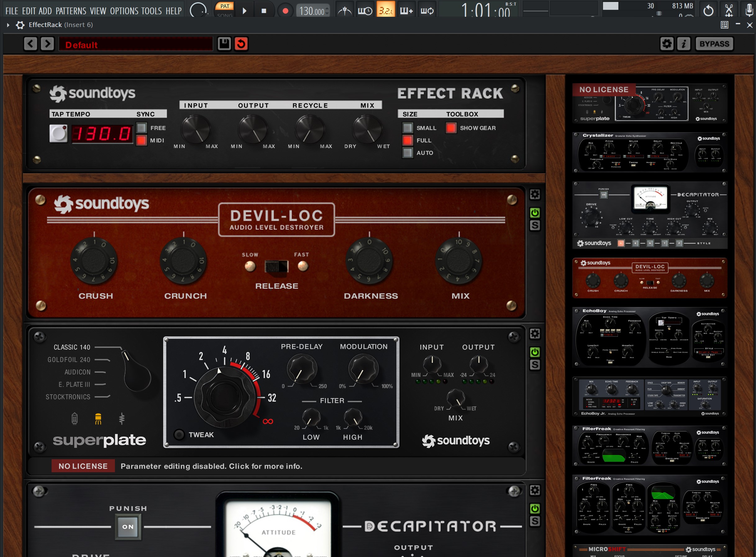Save preset with the floppy disk icon
Viewport: 756px width, 557px height.
[224, 44]
